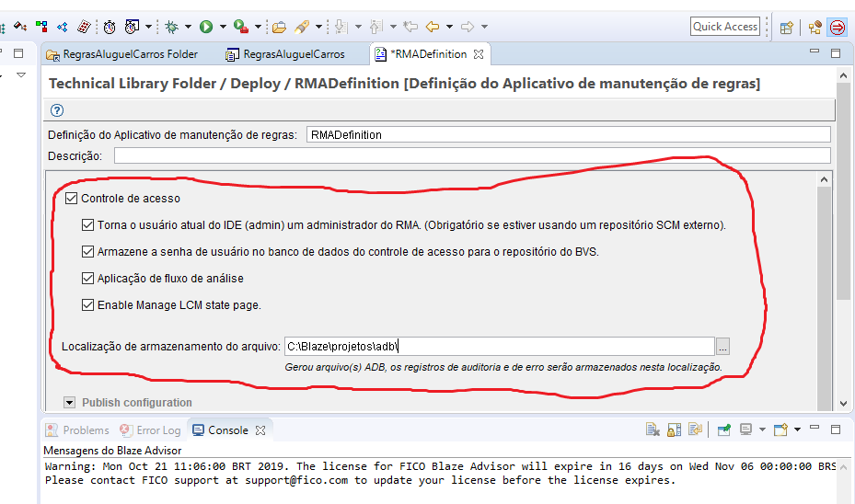Click the blue help question mark icon
Viewport: 855px width, 504px height.
pos(57,110)
